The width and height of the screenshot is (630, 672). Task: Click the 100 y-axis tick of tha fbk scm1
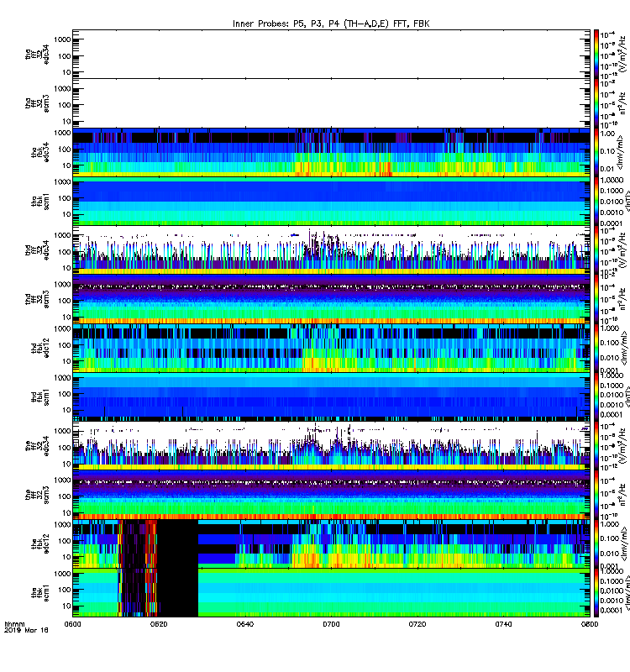pyautogui.click(x=65, y=198)
